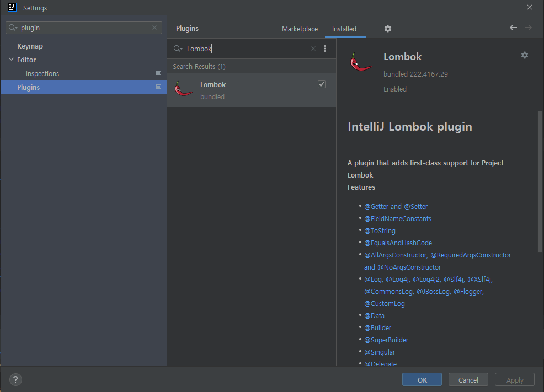Open the @Builder link

pos(377,328)
